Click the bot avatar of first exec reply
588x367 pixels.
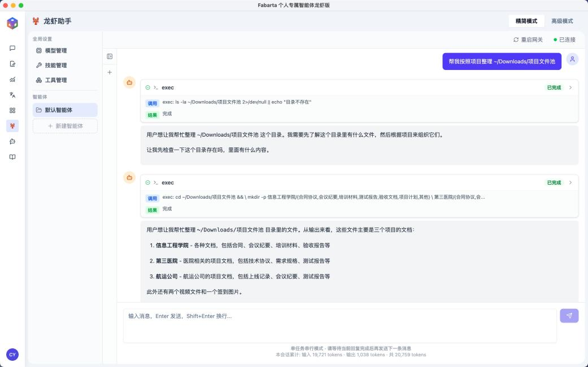pyautogui.click(x=129, y=82)
